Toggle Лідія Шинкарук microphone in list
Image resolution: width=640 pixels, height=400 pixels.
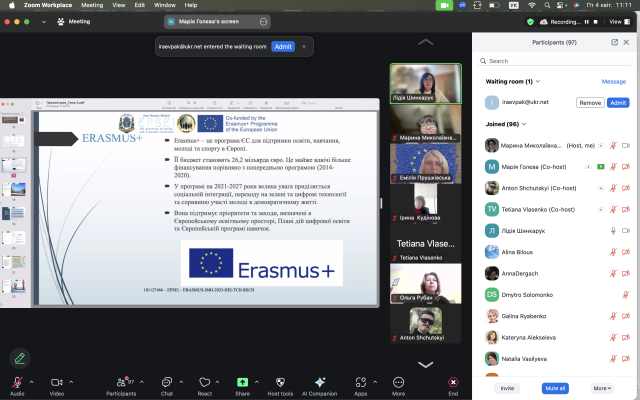pos(613,231)
